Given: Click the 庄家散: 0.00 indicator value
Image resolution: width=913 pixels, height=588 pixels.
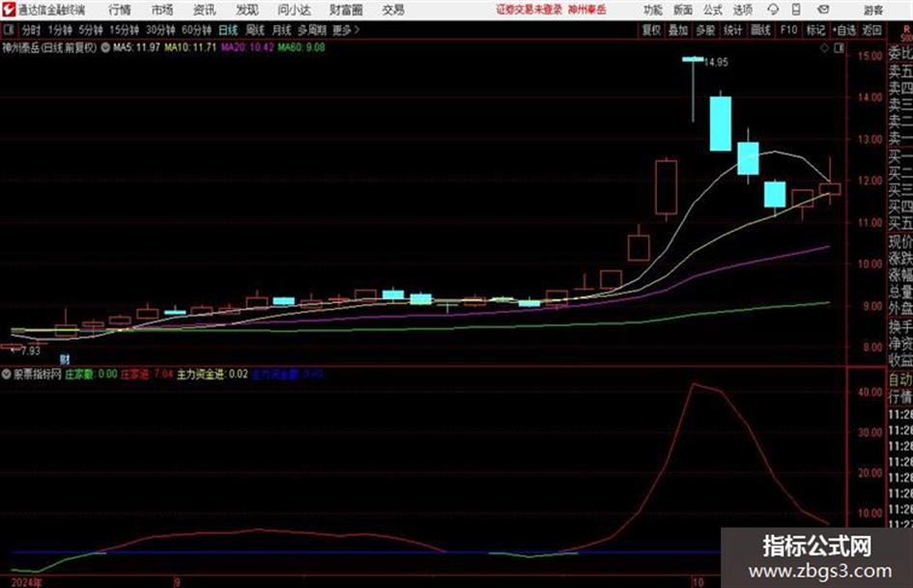Looking at the screenshot, I should coord(91,374).
